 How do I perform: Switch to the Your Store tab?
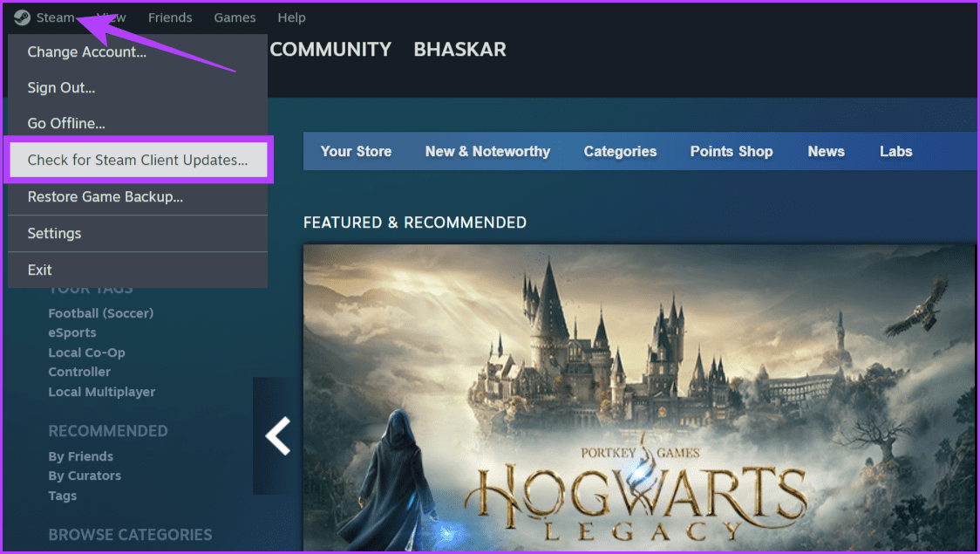coord(356,151)
